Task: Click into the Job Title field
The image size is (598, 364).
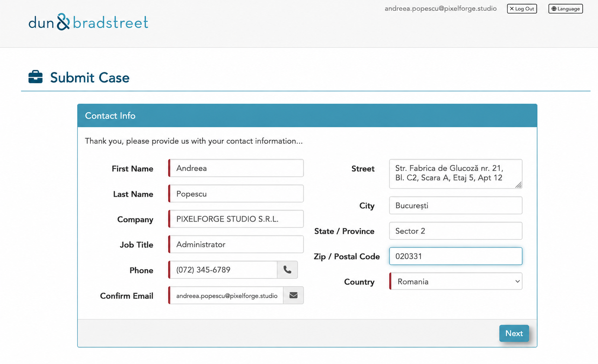Action: point(236,244)
